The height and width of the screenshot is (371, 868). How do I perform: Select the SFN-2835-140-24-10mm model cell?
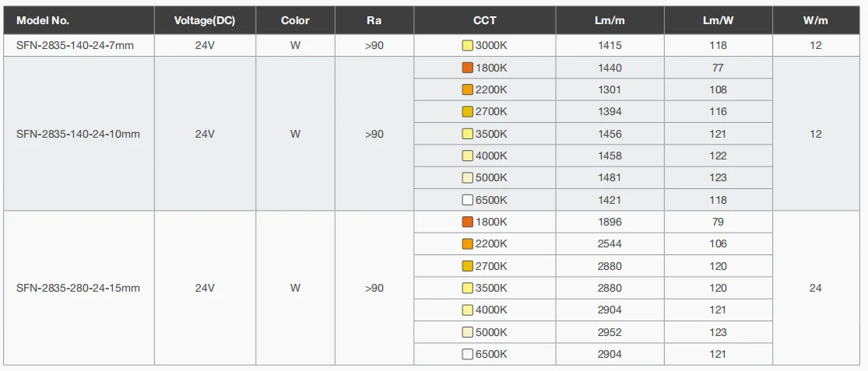pyautogui.click(x=78, y=134)
